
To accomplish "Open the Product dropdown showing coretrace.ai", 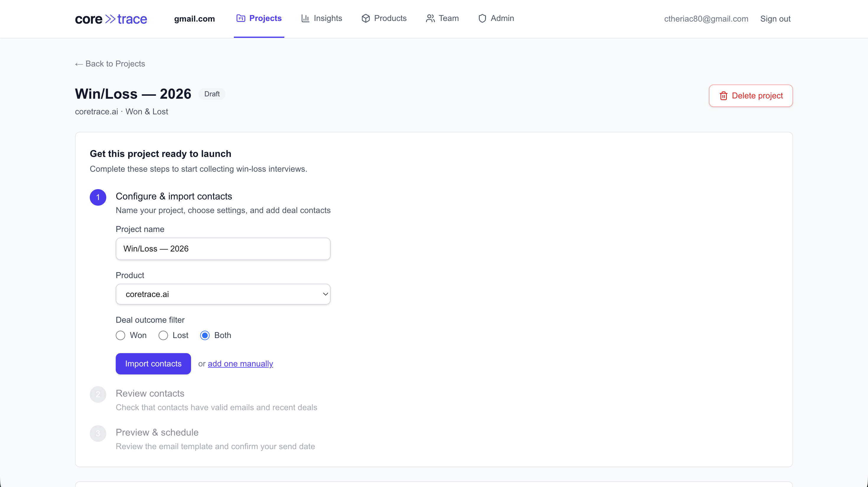I will click(x=223, y=294).
